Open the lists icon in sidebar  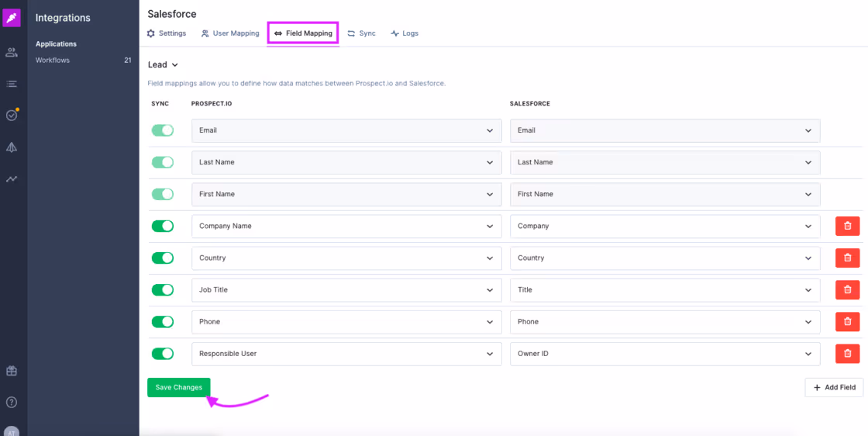click(x=12, y=85)
